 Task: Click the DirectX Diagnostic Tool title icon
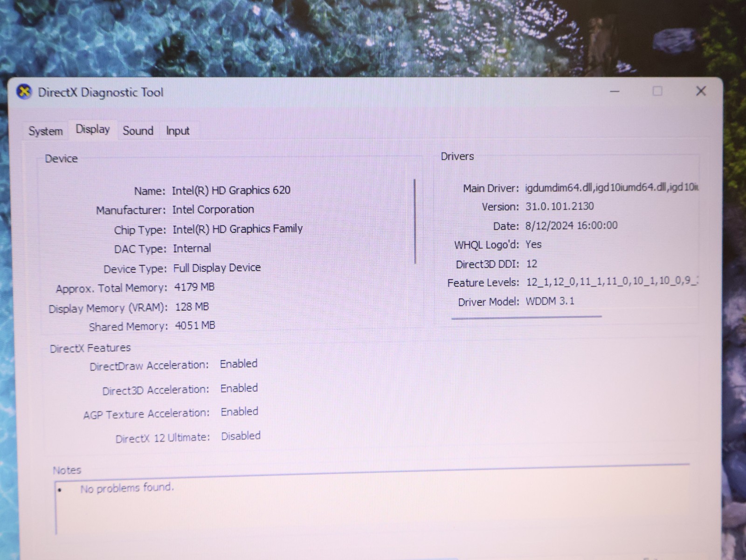pos(24,92)
